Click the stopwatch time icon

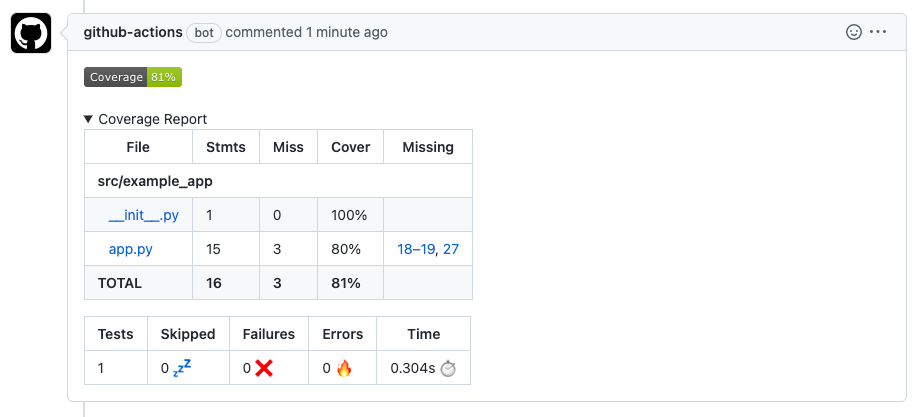(x=448, y=368)
